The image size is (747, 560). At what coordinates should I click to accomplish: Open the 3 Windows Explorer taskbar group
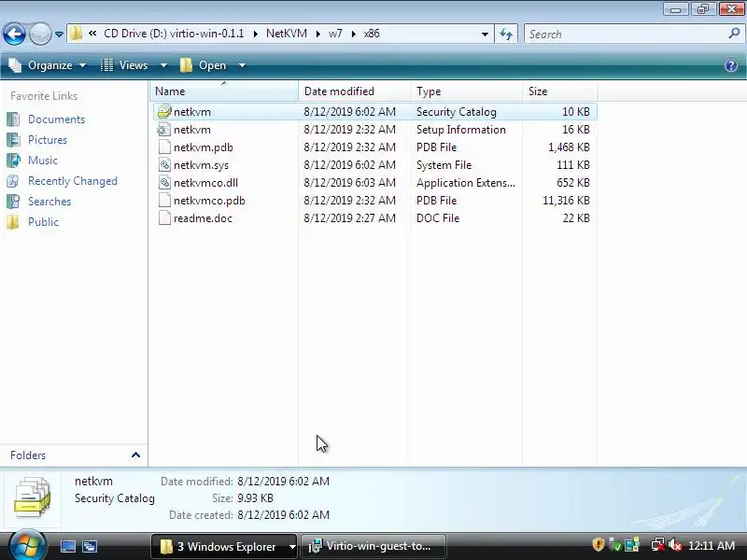[224, 546]
